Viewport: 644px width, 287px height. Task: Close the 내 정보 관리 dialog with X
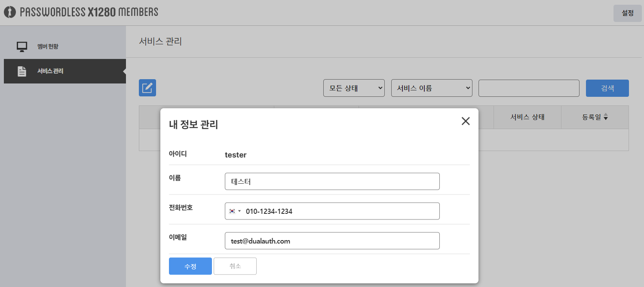pyautogui.click(x=466, y=121)
